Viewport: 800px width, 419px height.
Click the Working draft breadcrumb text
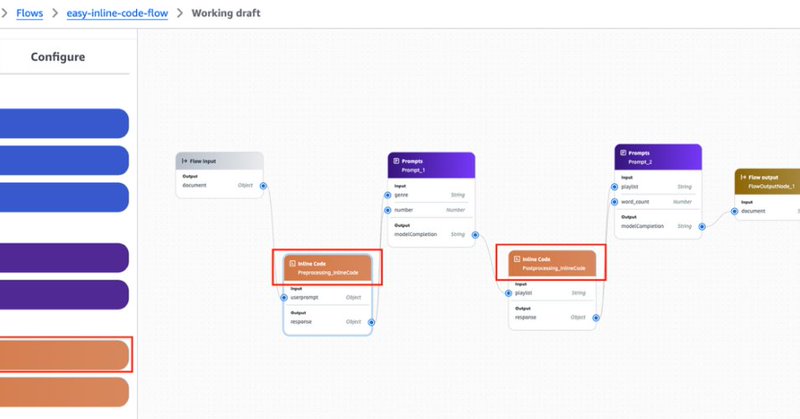click(x=226, y=13)
